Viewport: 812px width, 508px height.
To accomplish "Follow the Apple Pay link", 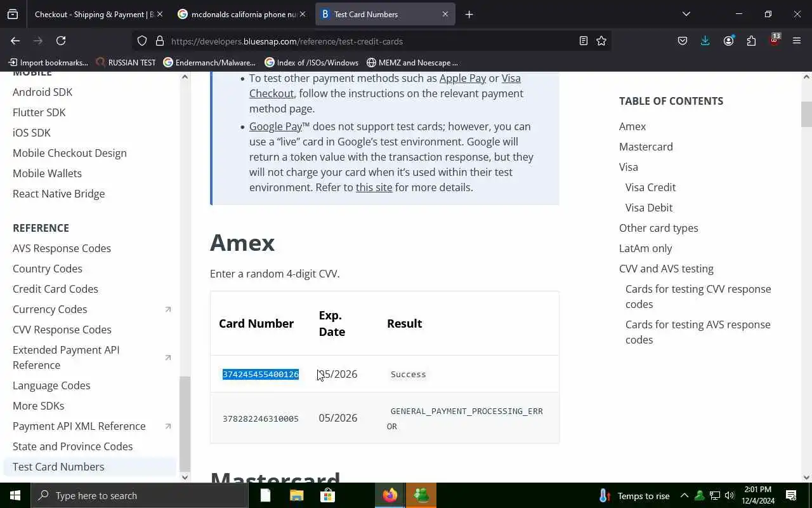I will (462, 78).
